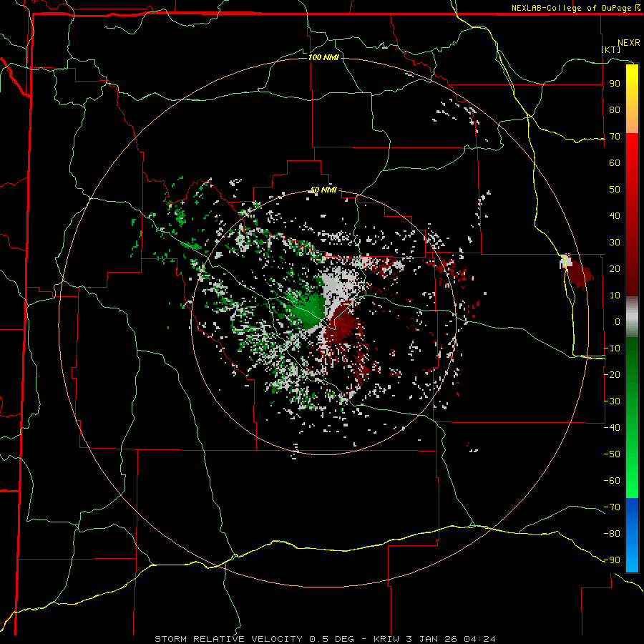Click the positive 70 scale value

[x=615, y=137]
